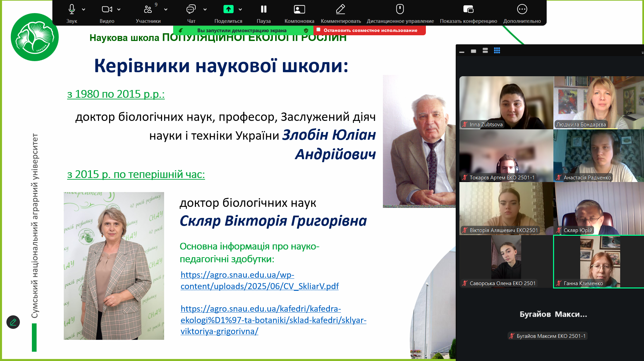
Task: Expand the share options arrow beside Поделиться
Action: coord(240,9)
